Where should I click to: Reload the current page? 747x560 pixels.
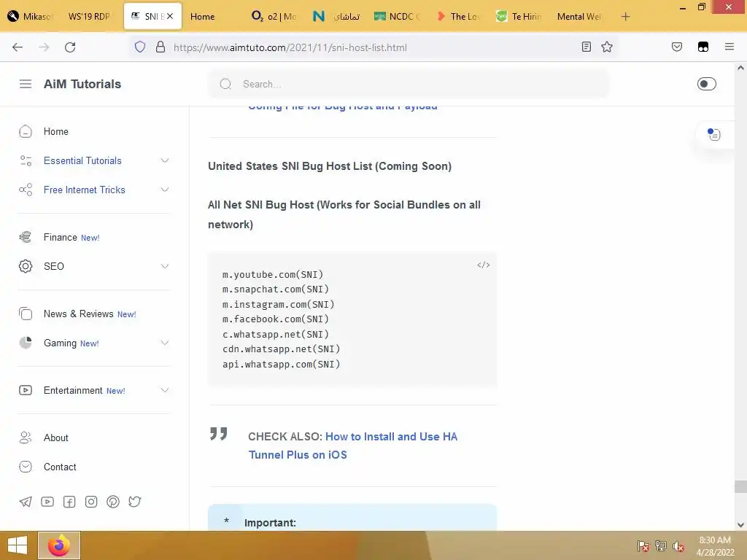point(70,47)
